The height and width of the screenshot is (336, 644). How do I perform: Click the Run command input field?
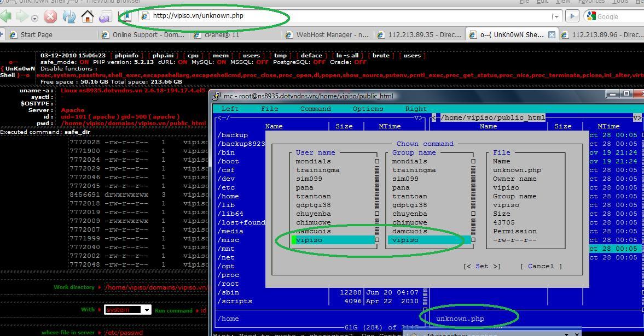click(x=204, y=310)
